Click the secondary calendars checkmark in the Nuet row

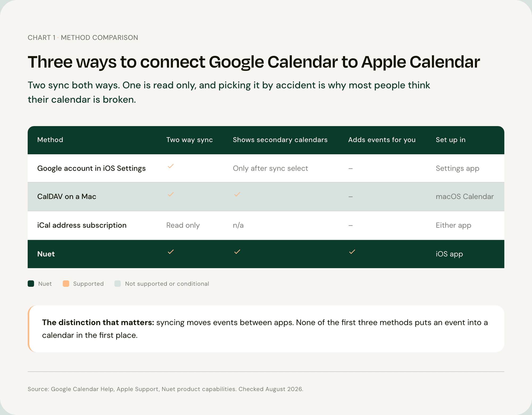tap(237, 252)
